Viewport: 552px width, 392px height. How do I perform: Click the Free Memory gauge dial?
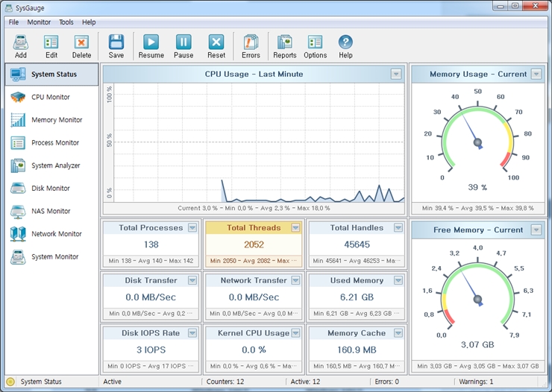477,295
